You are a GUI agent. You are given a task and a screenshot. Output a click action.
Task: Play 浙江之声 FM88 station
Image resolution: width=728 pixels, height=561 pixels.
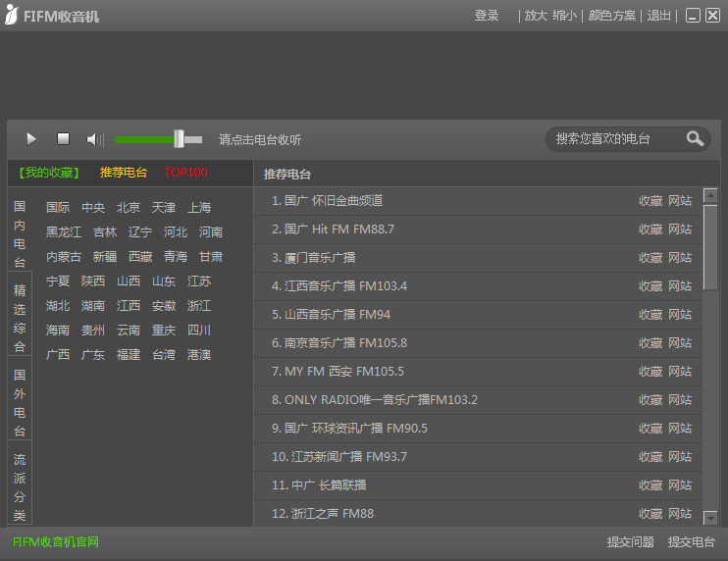[x=323, y=514]
